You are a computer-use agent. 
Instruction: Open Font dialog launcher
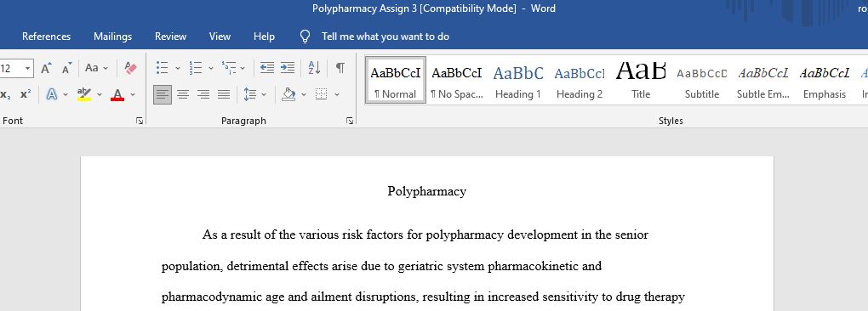140,121
